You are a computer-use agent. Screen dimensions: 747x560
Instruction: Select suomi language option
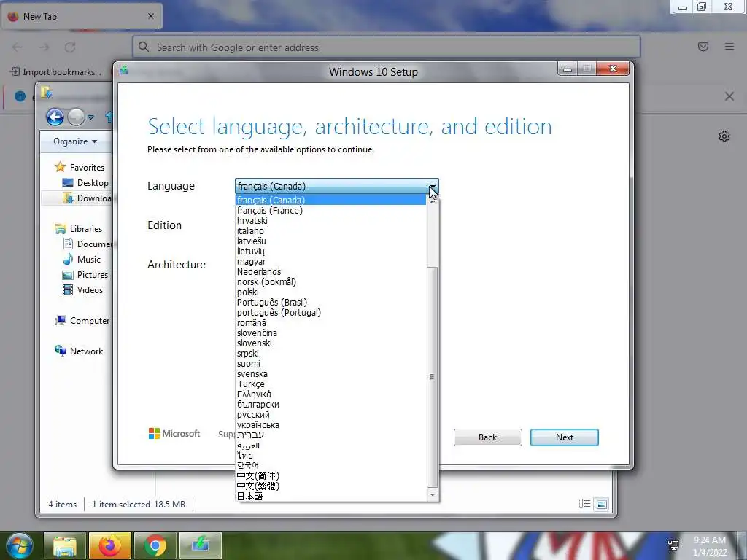[331, 364]
